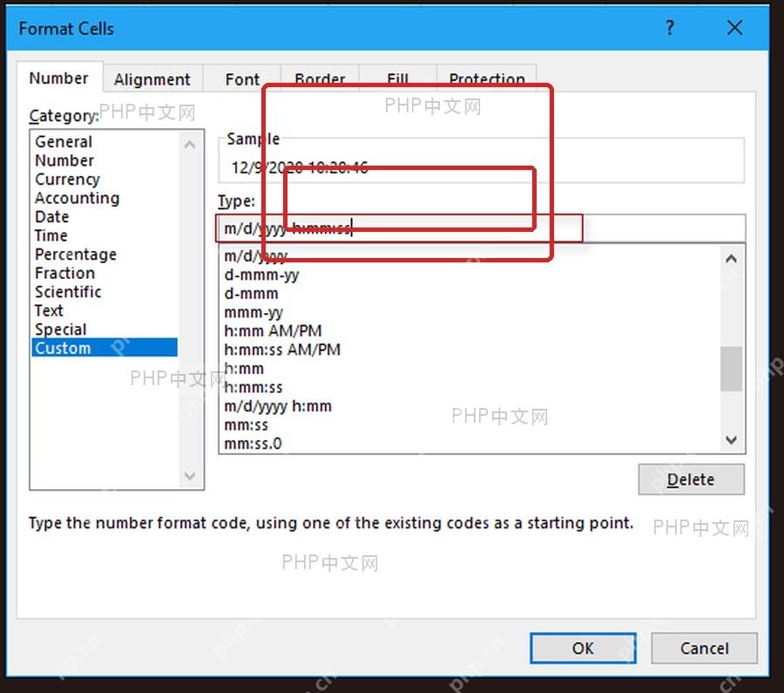Switch to the Alignment tab

(152, 79)
